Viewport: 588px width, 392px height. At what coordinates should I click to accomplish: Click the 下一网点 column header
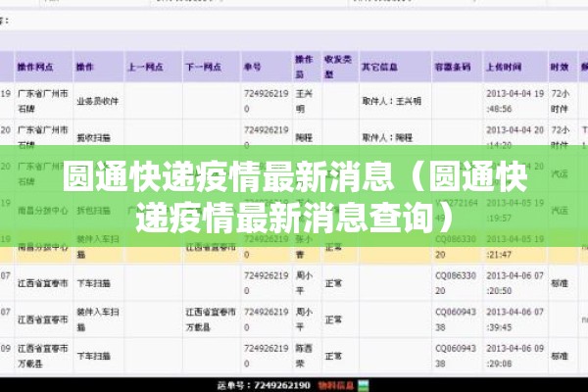[x=204, y=68]
